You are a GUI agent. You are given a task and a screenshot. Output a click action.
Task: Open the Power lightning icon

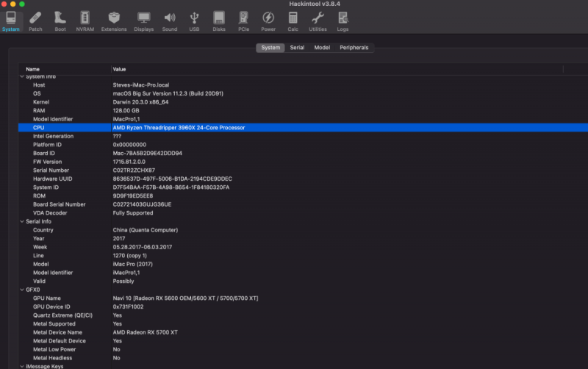268,21
